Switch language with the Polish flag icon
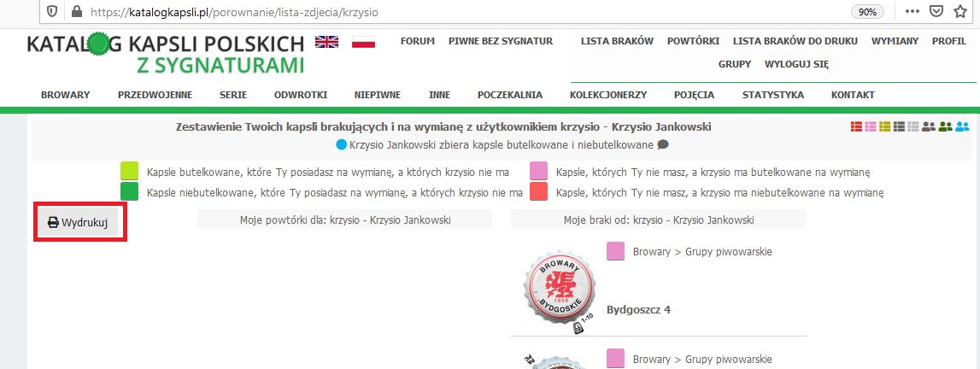The height and width of the screenshot is (369, 980). point(364,42)
